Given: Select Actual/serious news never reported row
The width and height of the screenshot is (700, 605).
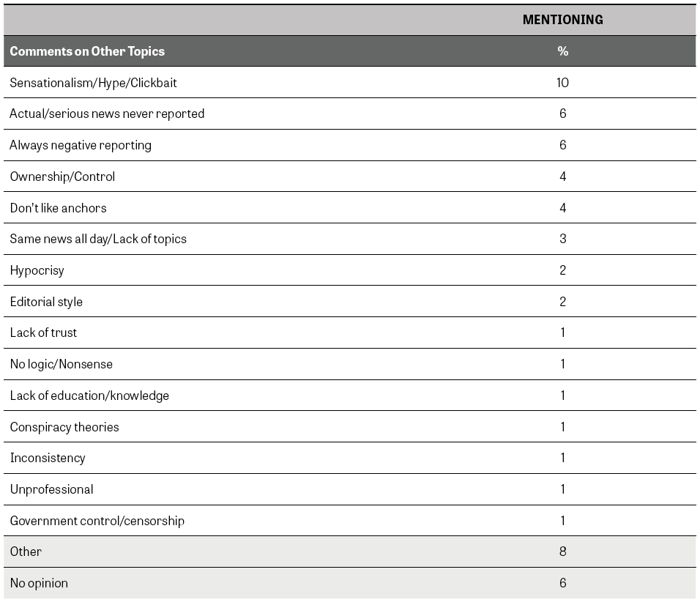Looking at the screenshot, I should [x=107, y=114].
